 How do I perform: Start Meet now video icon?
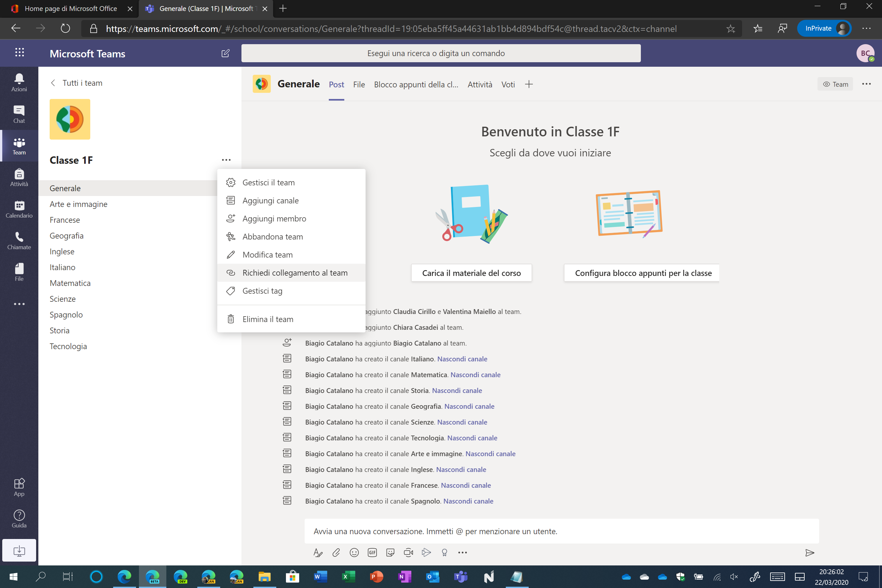pos(408,552)
